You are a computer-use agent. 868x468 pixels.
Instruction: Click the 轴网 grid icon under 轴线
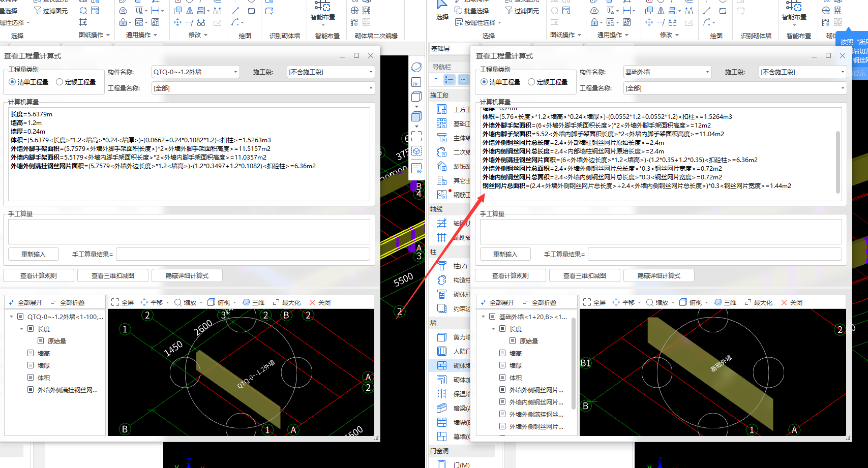(x=442, y=223)
